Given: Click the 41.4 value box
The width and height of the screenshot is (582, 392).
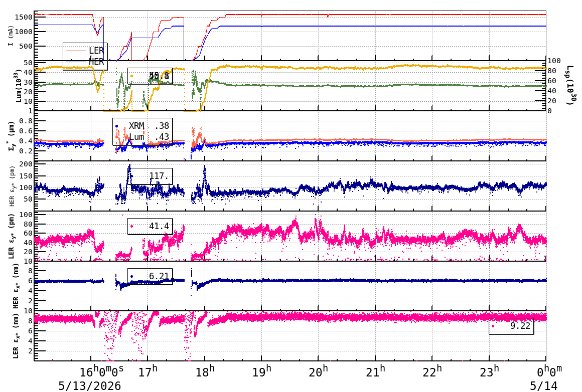Looking at the screenshot, I should point(150,226).
